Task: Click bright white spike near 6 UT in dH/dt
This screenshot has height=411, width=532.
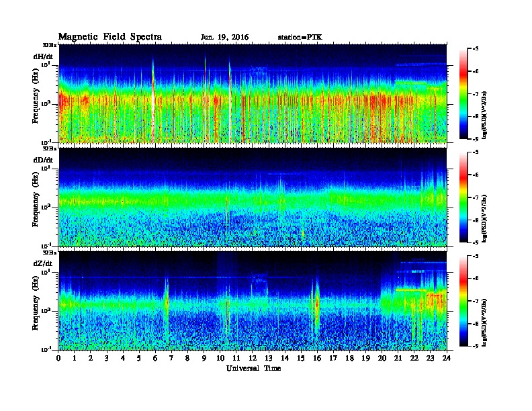Action: [x=153, y=101]
